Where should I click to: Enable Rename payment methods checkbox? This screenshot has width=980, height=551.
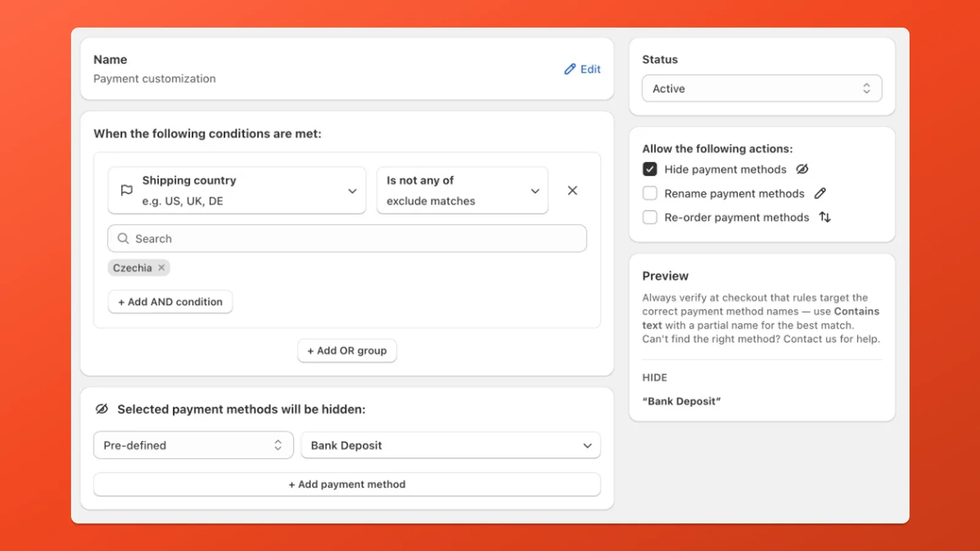[x=650, y=193]
